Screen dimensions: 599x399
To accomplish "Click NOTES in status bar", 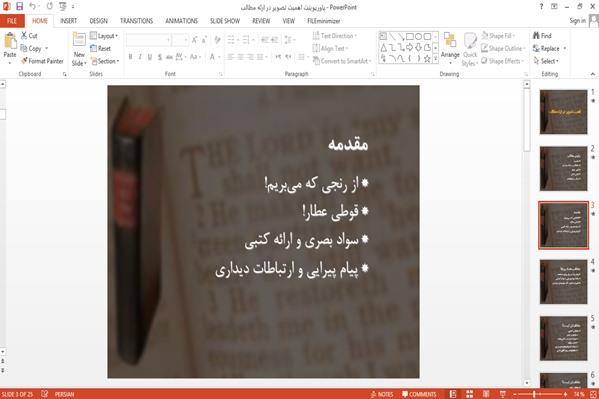I will [382, 394].
